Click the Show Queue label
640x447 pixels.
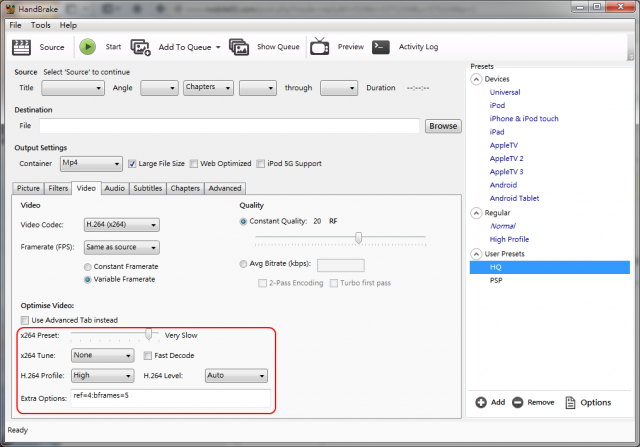coord(278,47)
